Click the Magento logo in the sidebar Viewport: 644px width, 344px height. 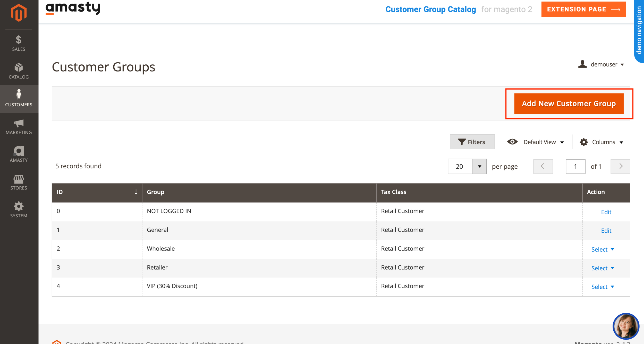(x=19, y=13)
